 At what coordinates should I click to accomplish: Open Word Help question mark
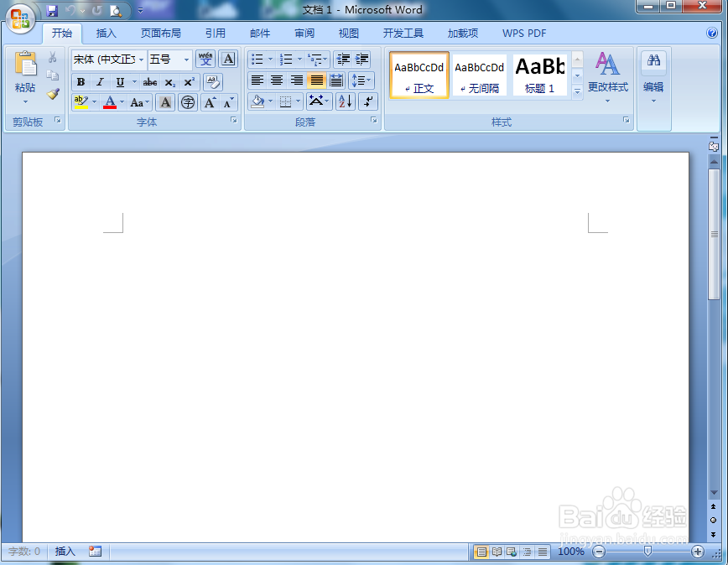pos(712,33)
